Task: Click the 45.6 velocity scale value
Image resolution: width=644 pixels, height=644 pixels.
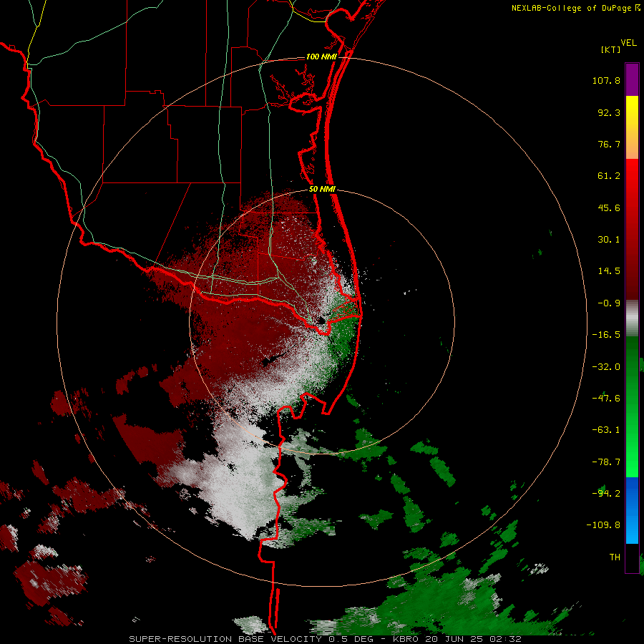Action: tap(609, 208)
